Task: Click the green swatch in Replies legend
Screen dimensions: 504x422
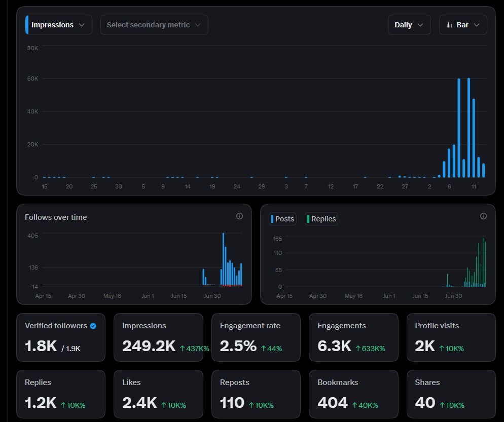Action: 308,219
